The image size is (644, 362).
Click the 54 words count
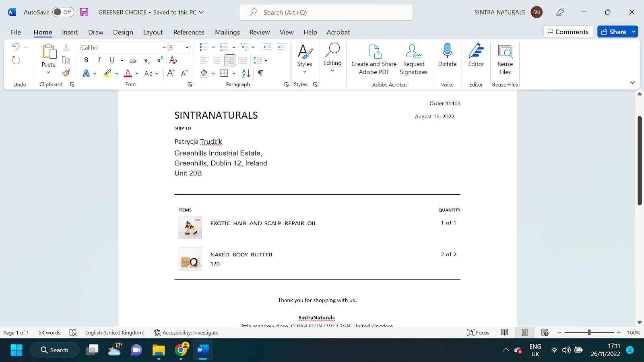pos(50,333)
